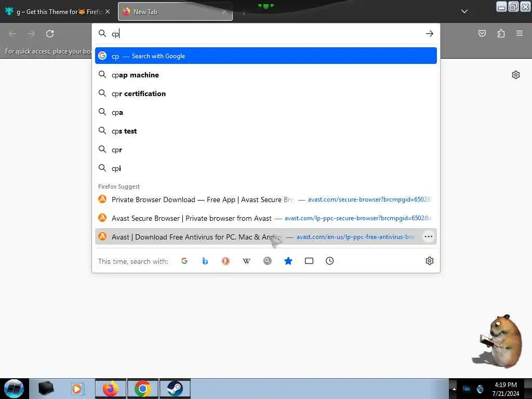Search this time with Google icon
The height and width of the screenshot is (399, 532).
pyautogui.click(x=184, y=261)
